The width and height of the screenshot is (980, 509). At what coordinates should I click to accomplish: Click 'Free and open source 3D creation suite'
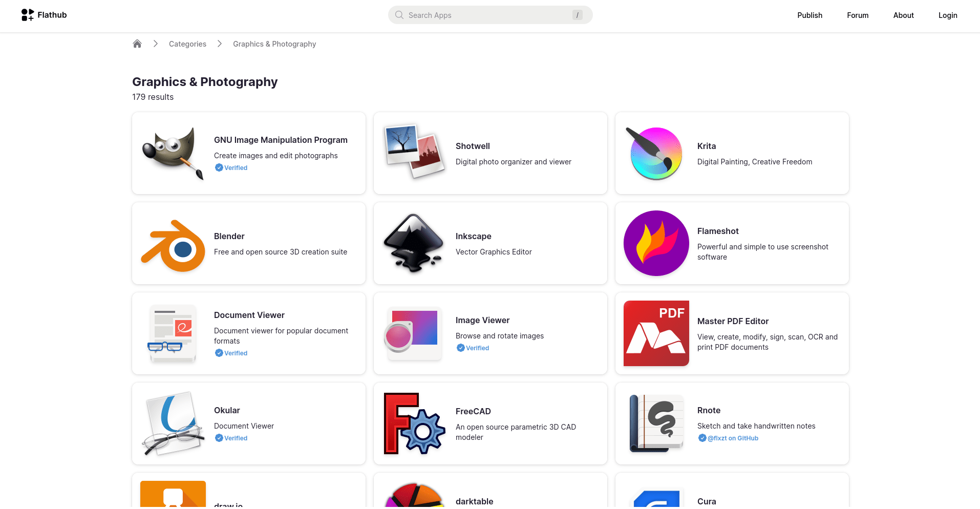(x=281, y=252)
